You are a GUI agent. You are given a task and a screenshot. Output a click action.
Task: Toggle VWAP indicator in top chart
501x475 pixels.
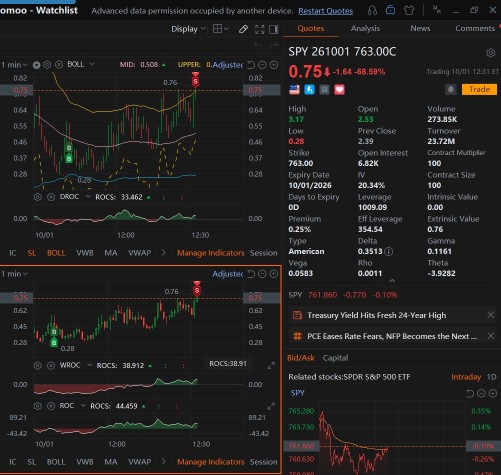(140, 253)
